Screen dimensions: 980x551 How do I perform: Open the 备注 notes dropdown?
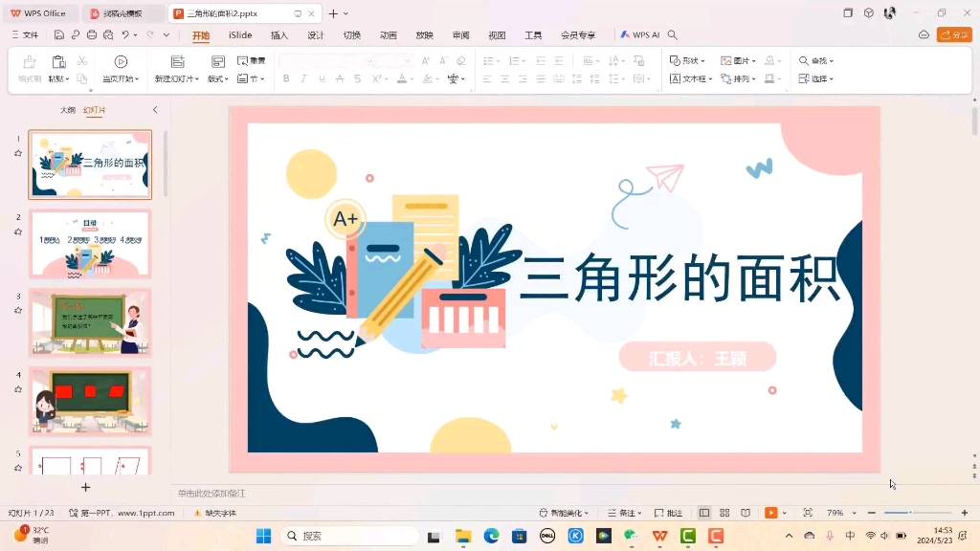(x=639, y=512)
